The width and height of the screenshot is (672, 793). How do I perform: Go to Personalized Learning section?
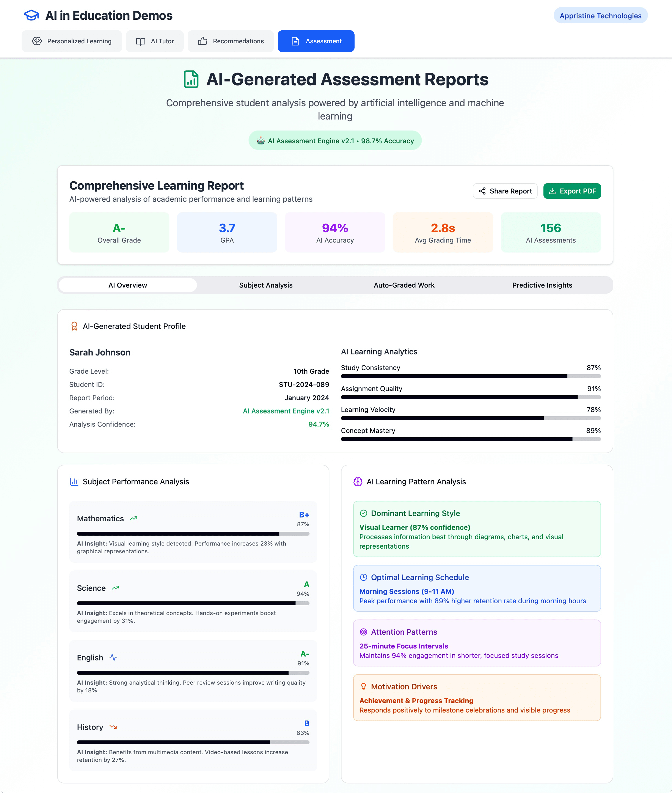click(x=72, y=41)
